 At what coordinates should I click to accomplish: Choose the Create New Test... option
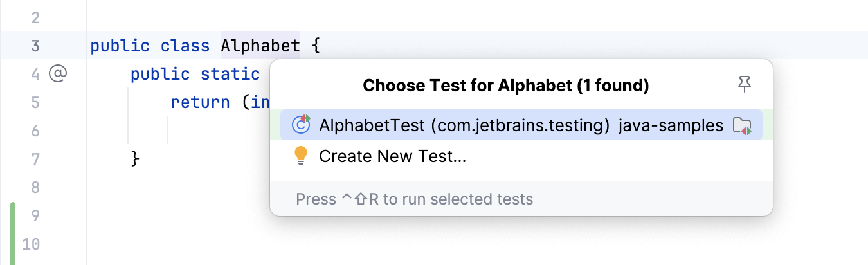[392, 156]
